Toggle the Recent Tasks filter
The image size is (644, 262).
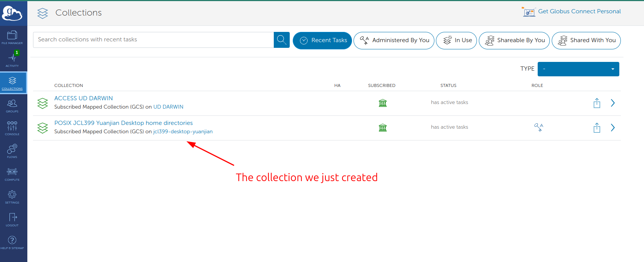click(322, 40)
